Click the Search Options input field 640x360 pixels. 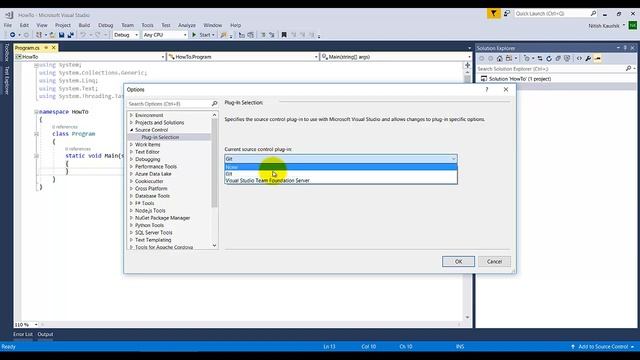169,104
